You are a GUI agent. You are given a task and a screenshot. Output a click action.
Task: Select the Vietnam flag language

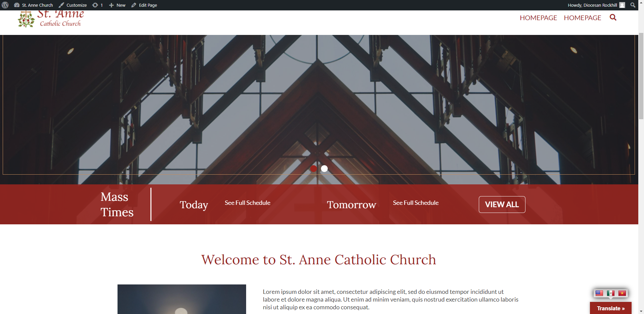pyautogui.click(x=622, y=293)
